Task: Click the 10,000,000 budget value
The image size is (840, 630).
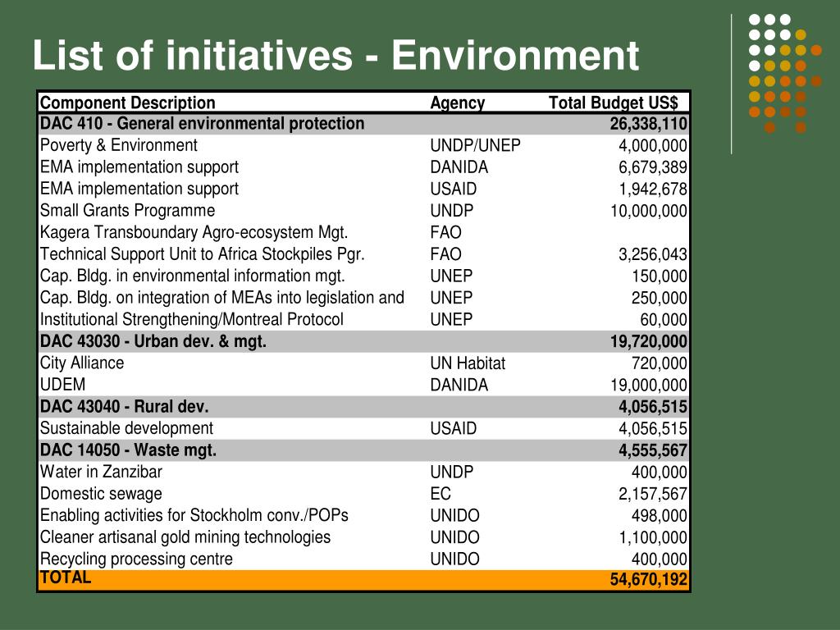Action: 648,211
